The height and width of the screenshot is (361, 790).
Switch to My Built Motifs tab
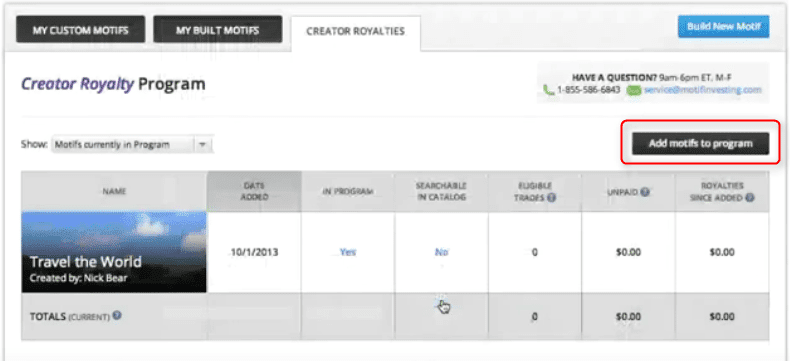click(x=218, y=30)
